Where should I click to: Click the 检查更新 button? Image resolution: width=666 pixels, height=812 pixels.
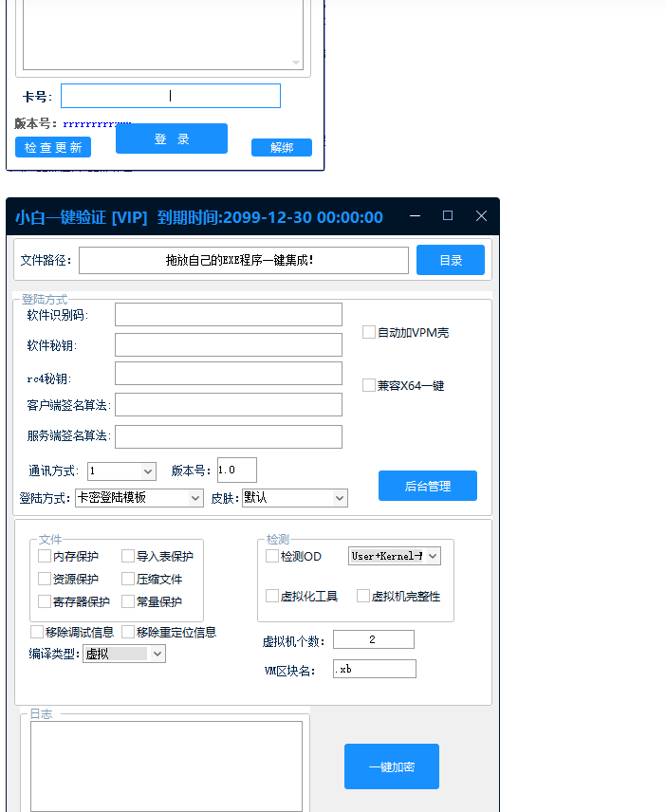coord(53,147)
